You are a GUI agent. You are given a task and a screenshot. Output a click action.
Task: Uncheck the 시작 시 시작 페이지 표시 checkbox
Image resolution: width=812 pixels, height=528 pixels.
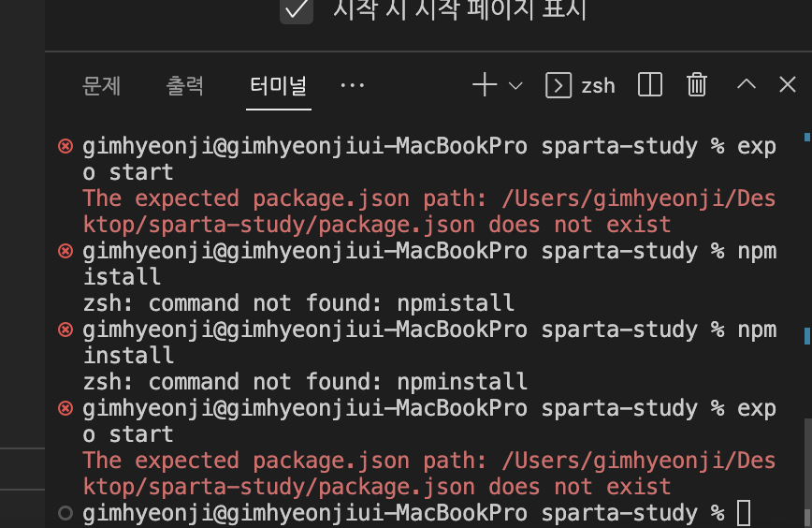297,8
